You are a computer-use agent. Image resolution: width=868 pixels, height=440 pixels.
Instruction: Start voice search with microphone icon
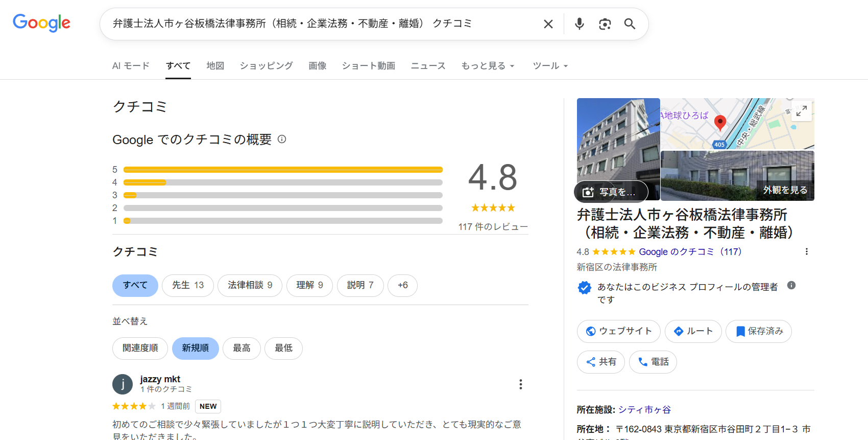point(579,24)
